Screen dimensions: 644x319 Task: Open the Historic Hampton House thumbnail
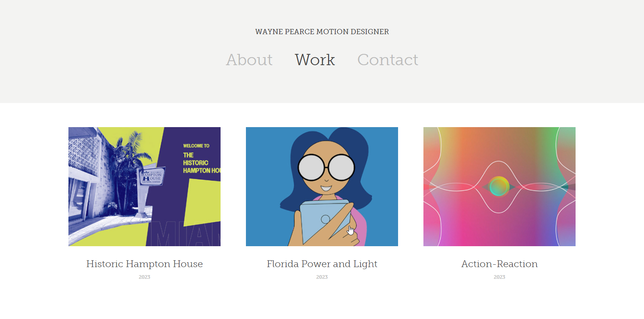[x=144, y=187]
